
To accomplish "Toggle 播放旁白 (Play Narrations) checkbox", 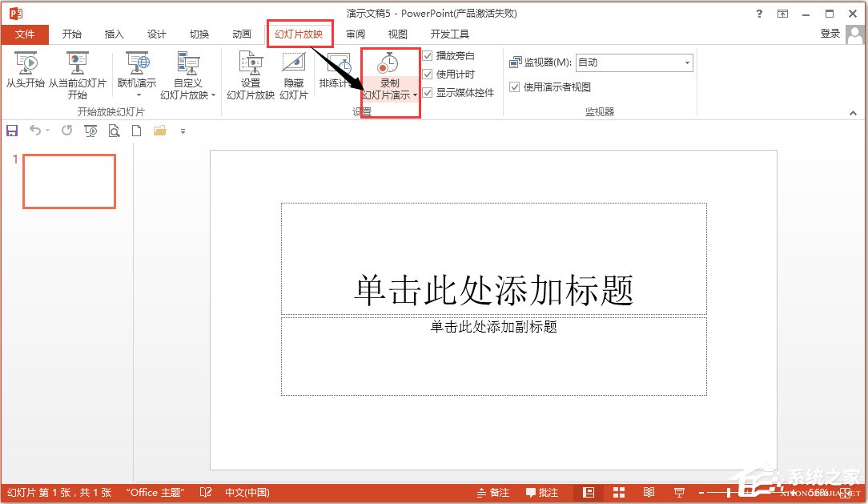I will click(428, 55).
